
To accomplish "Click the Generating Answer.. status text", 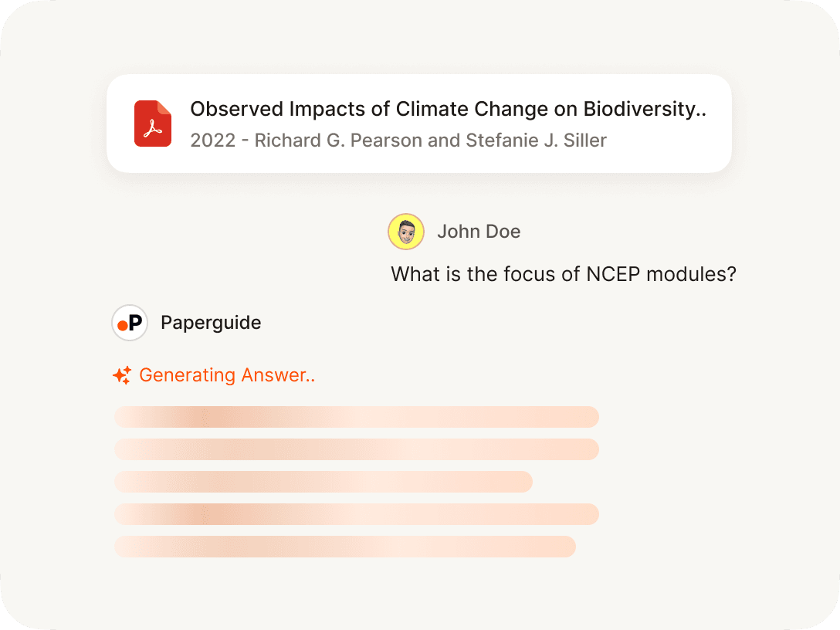I will (227, 375).
